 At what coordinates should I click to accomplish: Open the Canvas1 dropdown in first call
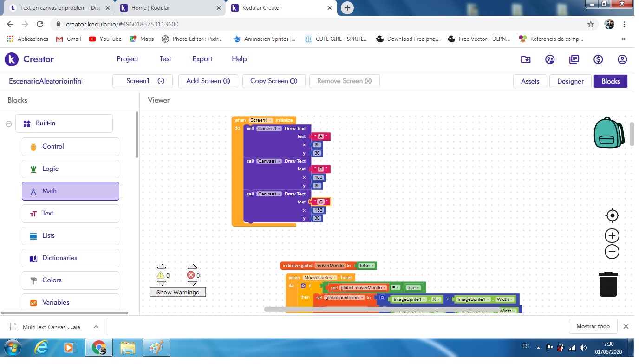[x=269, y=129]
